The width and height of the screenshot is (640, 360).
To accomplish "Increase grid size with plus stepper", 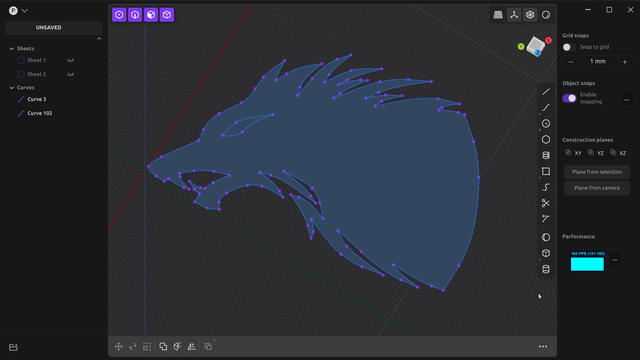I will (624, 62).
